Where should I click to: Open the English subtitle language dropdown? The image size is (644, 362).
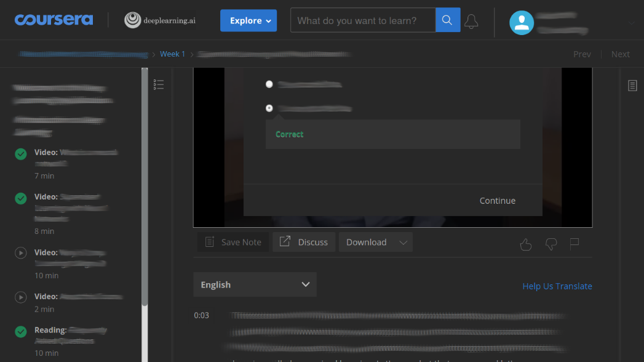[255, 284]
